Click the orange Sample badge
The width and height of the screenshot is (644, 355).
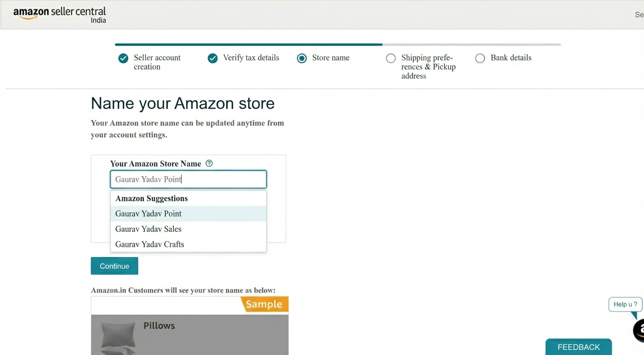click(x=264, y=304)
